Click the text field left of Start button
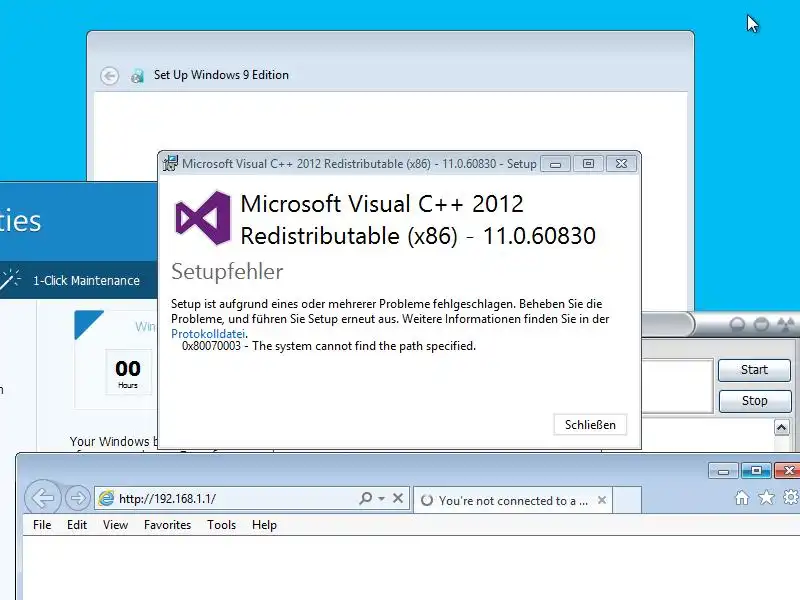 pyautogui.click(x=677, y=386)
